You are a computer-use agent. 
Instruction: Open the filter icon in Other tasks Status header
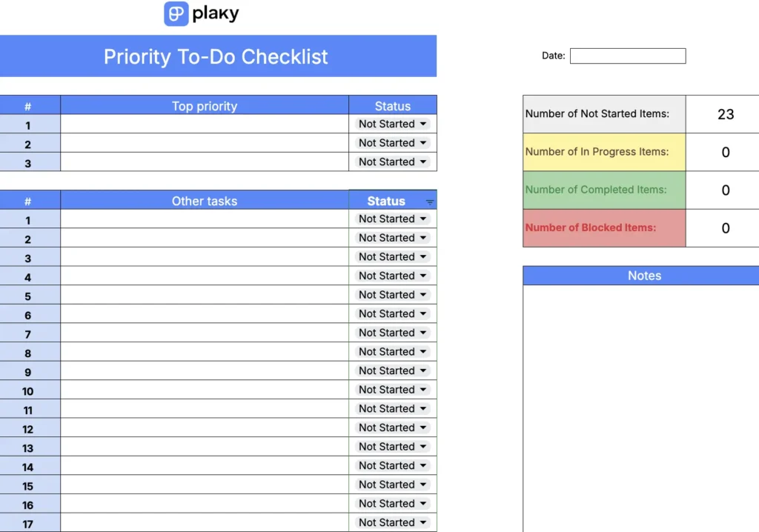coord(430,202)
